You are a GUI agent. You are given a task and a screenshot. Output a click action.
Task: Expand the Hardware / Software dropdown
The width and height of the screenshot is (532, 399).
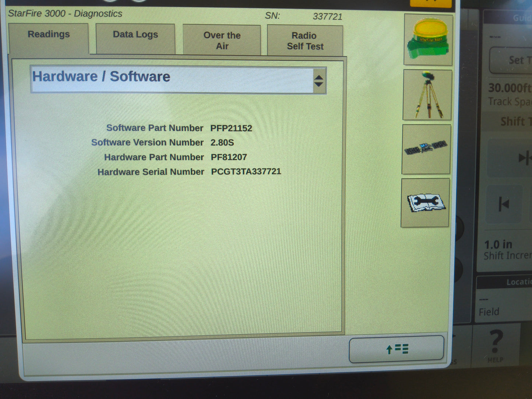tap(178, 80)
